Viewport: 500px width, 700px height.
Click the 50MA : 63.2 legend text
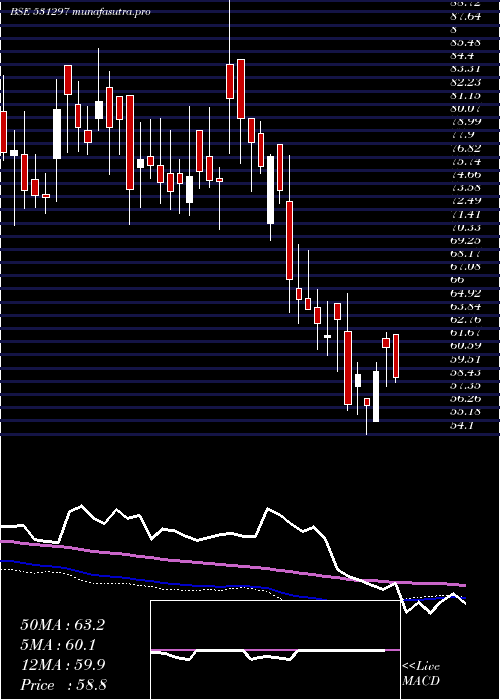tap(62, 625)
